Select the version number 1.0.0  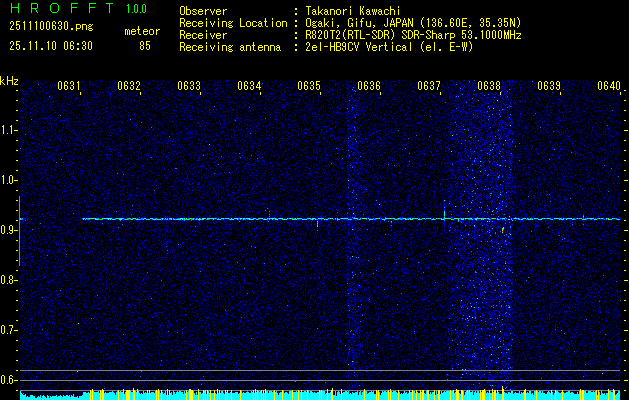[x=136, y=9]
